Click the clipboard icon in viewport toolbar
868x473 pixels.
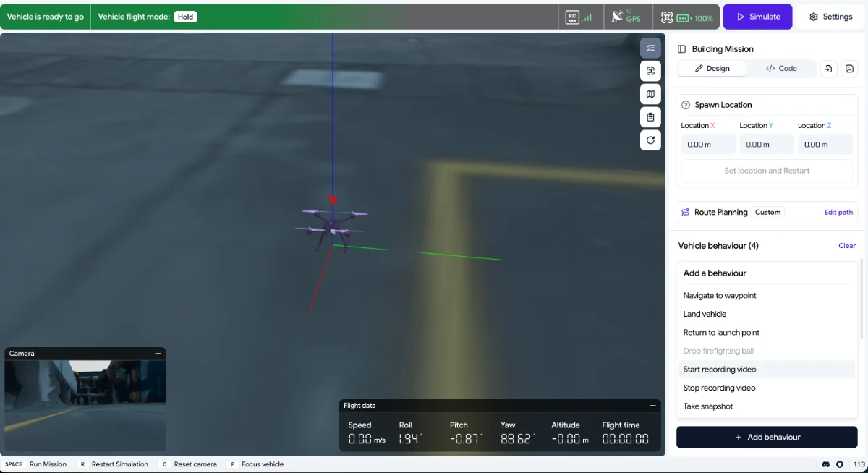650,117
